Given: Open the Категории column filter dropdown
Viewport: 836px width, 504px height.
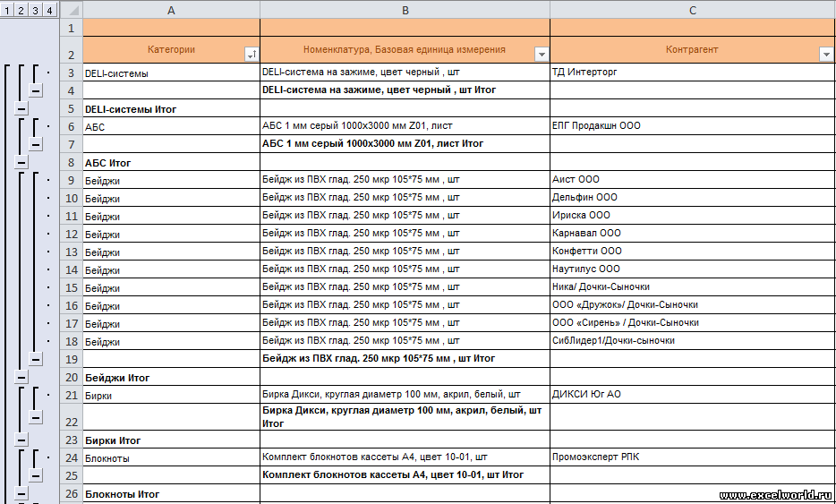Looking at the screenshot, I should 252,55.
